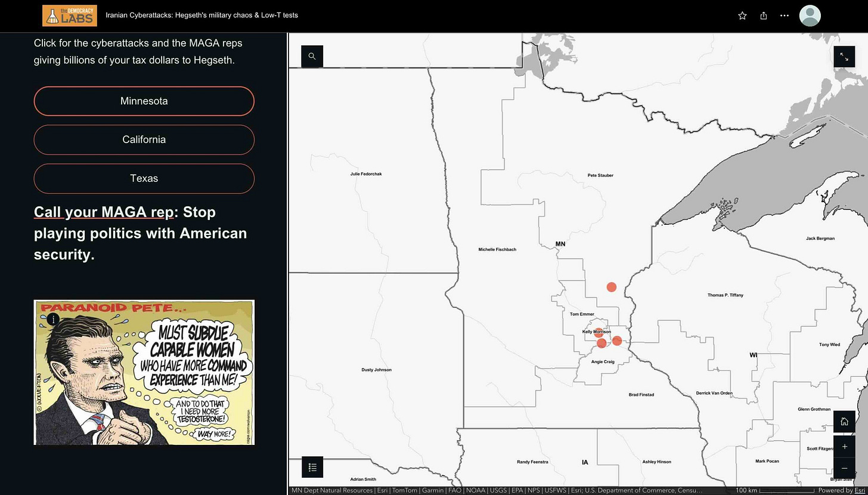The height and width of the screenshot is (495, 868).
Task: Open the map search magnifier
Action: point(312,56)
